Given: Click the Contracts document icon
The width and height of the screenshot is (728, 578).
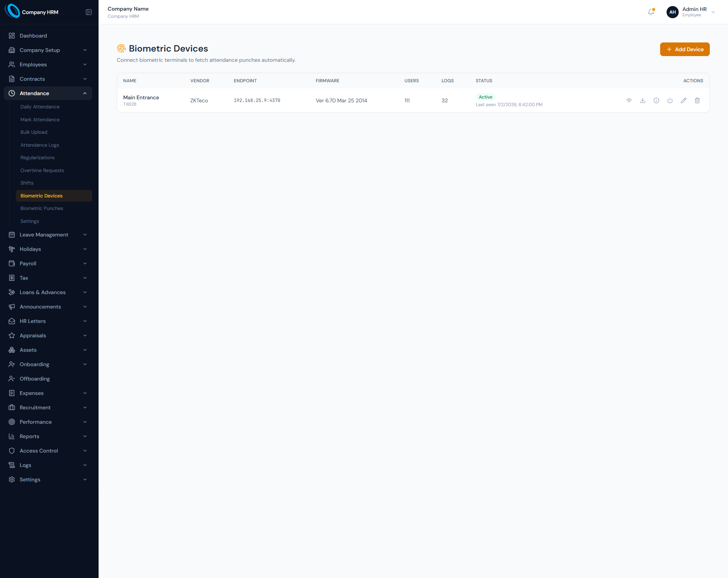Looking at the screenshot, I should pyautogui.click(x=12, y=79).
